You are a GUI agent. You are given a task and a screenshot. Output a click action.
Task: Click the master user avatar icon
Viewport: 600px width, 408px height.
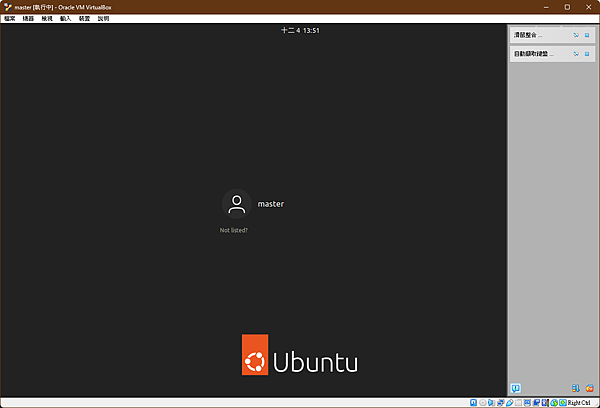(x=236, y=204)
